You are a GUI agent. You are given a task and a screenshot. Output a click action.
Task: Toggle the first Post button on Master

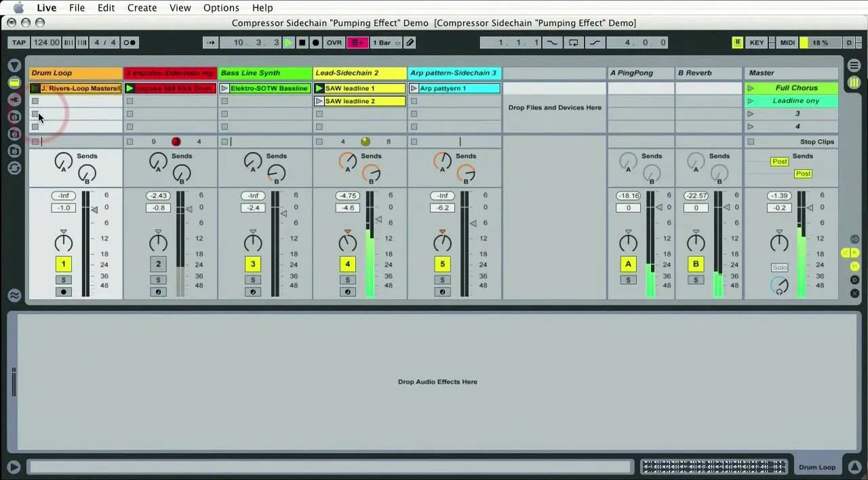pyautogui.click(x=779, y=161)
